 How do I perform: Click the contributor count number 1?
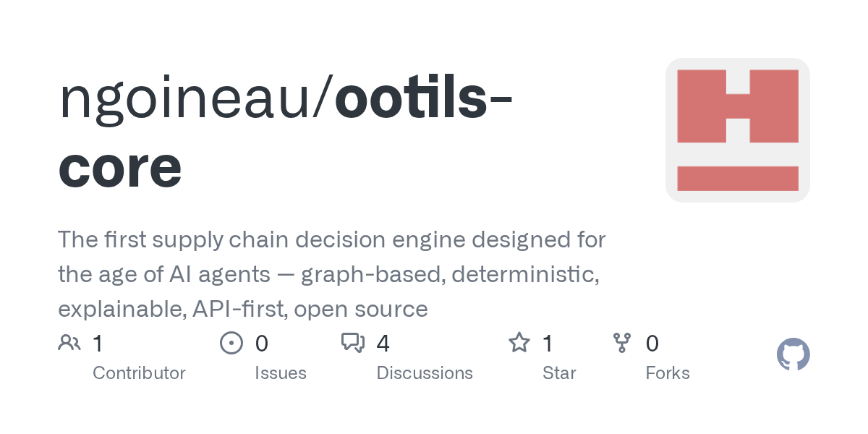coord(98,344)
